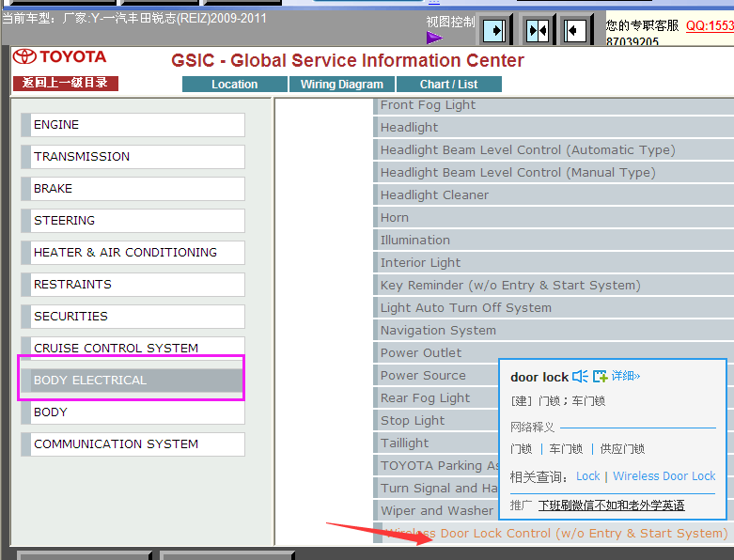
Task: Select BODY category
Action: coord(133,412)
